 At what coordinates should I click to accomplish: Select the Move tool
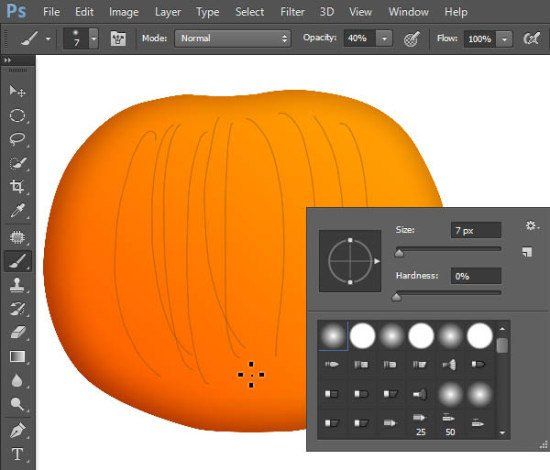click(17, 91)
